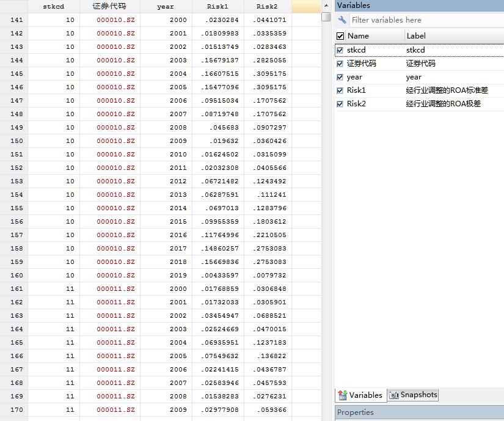This screenshot has width=504, height=421.
Task: Click Risk1 cell .019632
Action: click(218, 141)
